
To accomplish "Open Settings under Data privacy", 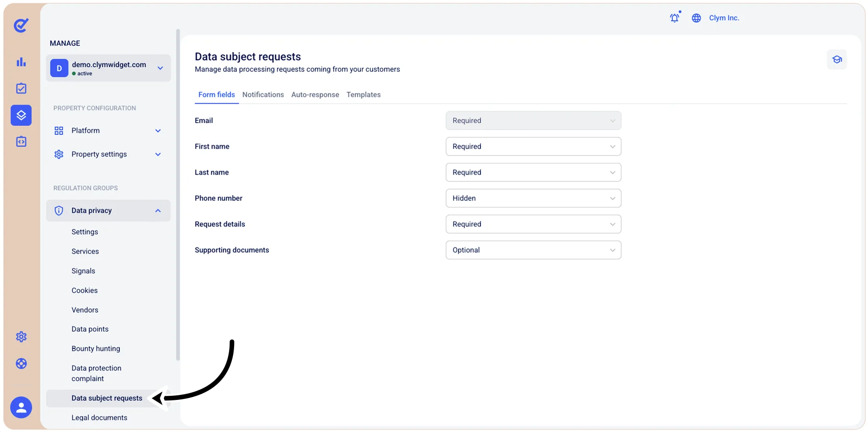I will [85, 232].
